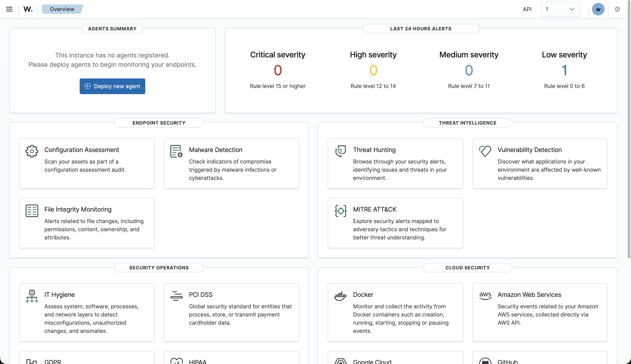This screenshot has width=631, height=364.
Task: Click the Low severity alert count
Action: pyautogui.click(x=564, y=70)
